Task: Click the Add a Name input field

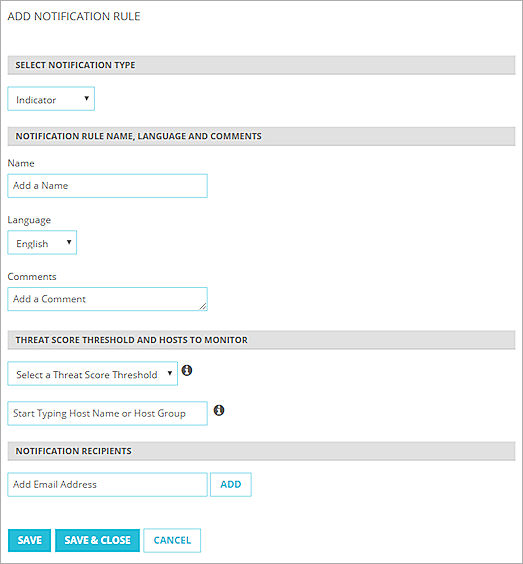Action: coord(108,186)
